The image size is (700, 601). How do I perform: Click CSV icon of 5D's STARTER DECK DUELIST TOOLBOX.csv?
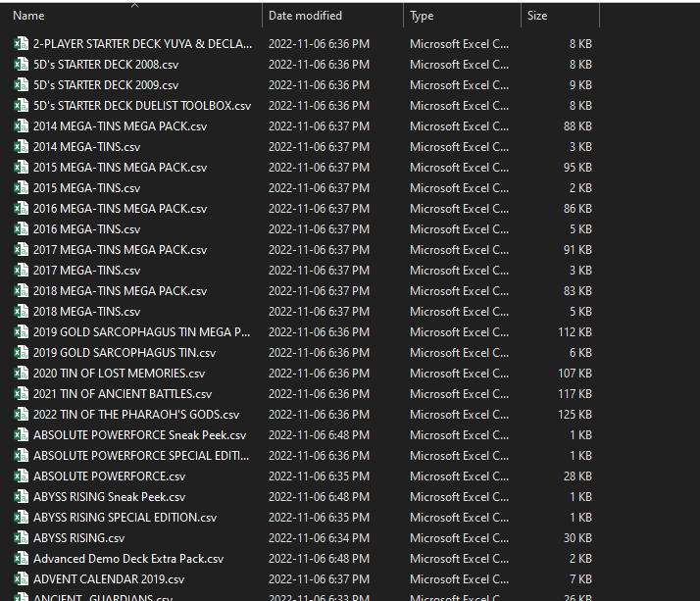[x=21, y=105]
